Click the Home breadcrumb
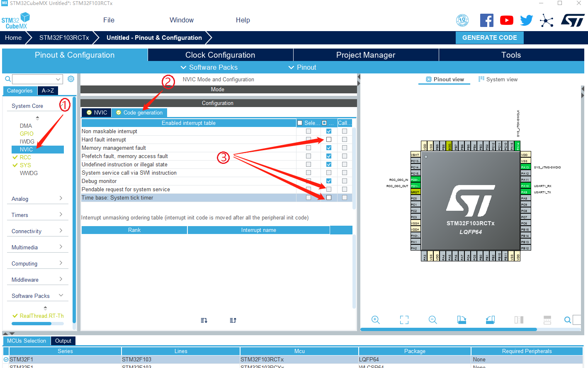This screenshot has width=588, height=368. click(13, 38)
